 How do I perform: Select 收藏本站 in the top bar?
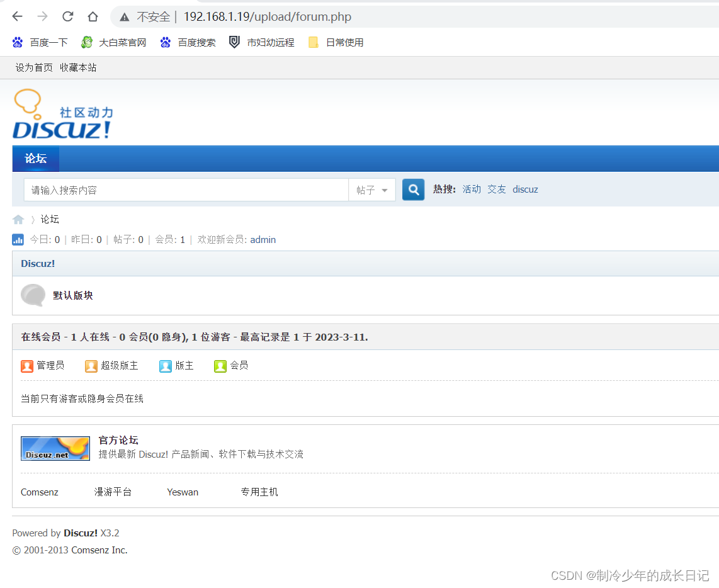click(78, 67)
